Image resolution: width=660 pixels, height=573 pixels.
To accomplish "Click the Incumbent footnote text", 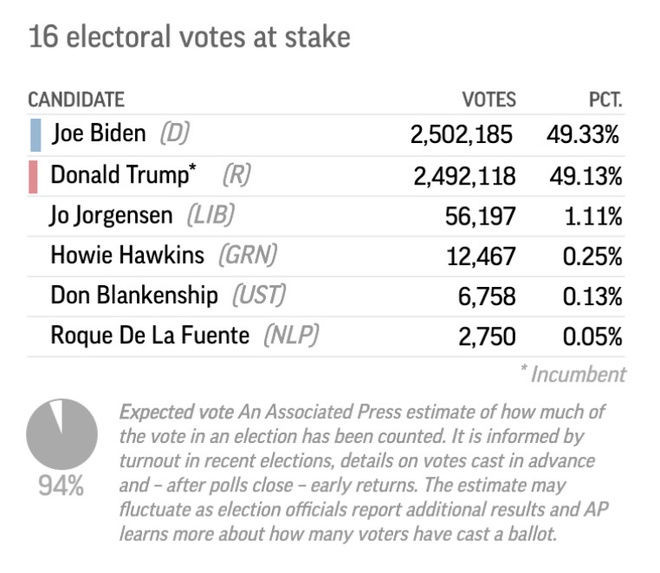I will [x=572, y=374].
